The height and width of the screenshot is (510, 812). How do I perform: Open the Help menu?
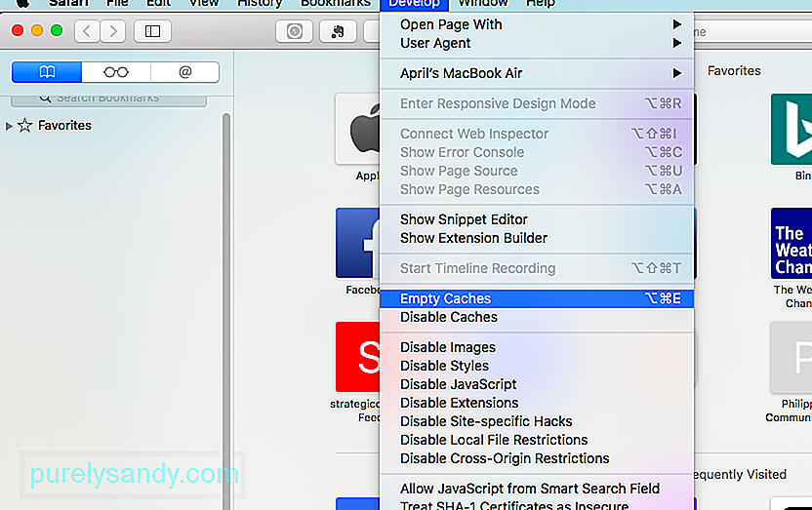pyautogui.click(x=540, y=4)
